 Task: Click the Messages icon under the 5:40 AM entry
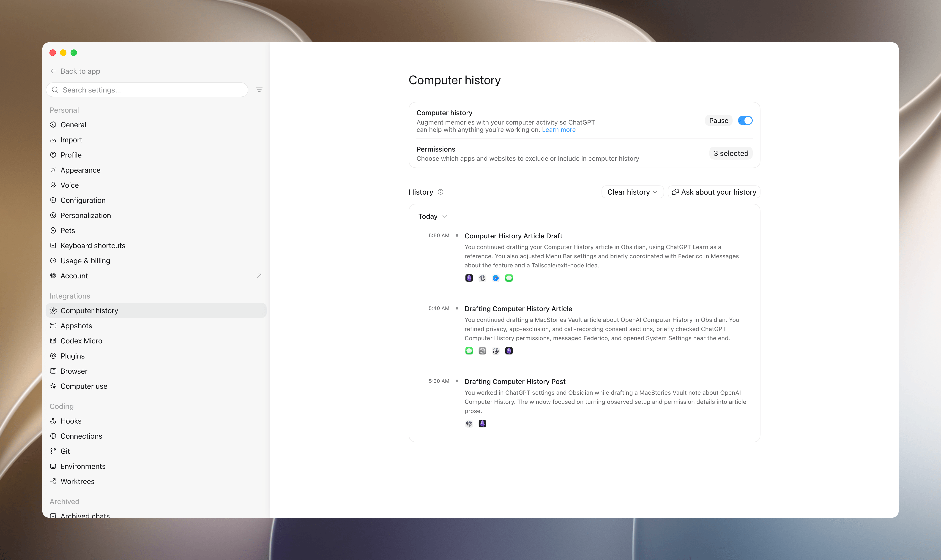(469, 351)
